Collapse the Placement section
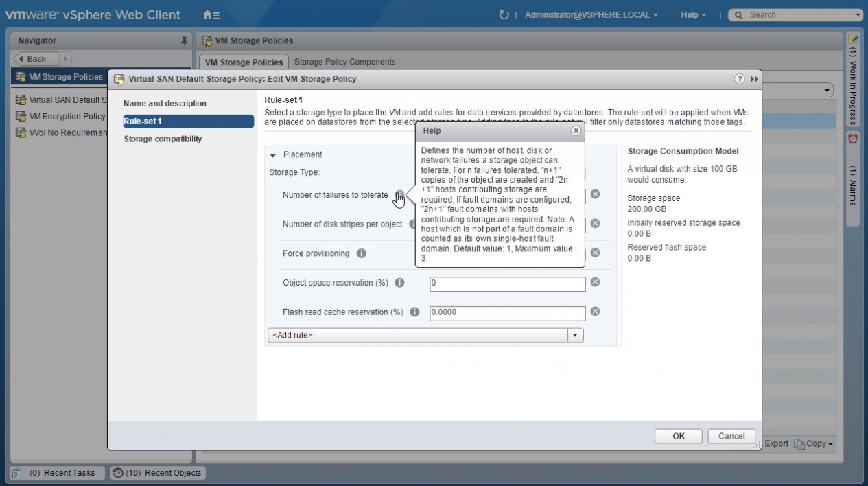Screen dimensions: 868x486 272,155
